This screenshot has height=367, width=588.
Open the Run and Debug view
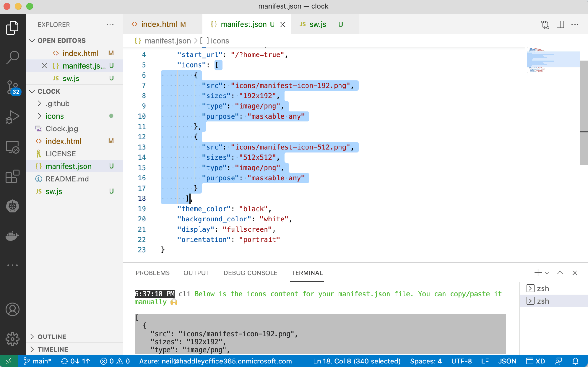pyautogui.click(x=12, y=117)
